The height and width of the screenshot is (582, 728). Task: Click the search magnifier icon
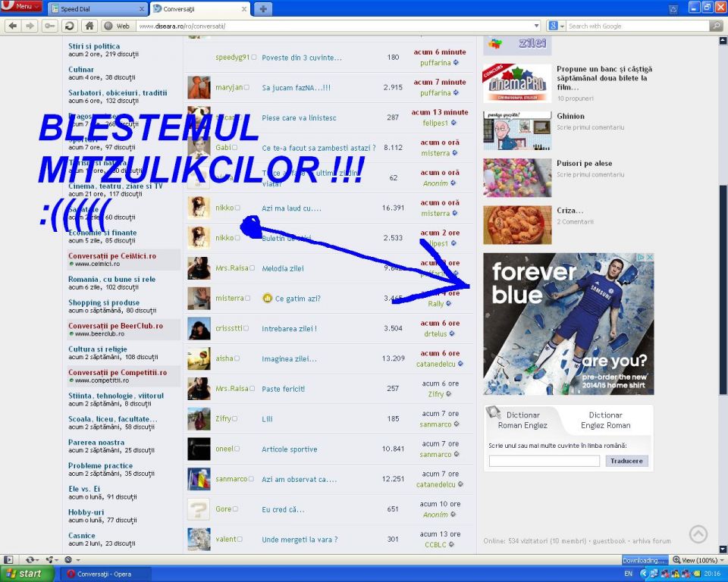click(x=716, y=26)
